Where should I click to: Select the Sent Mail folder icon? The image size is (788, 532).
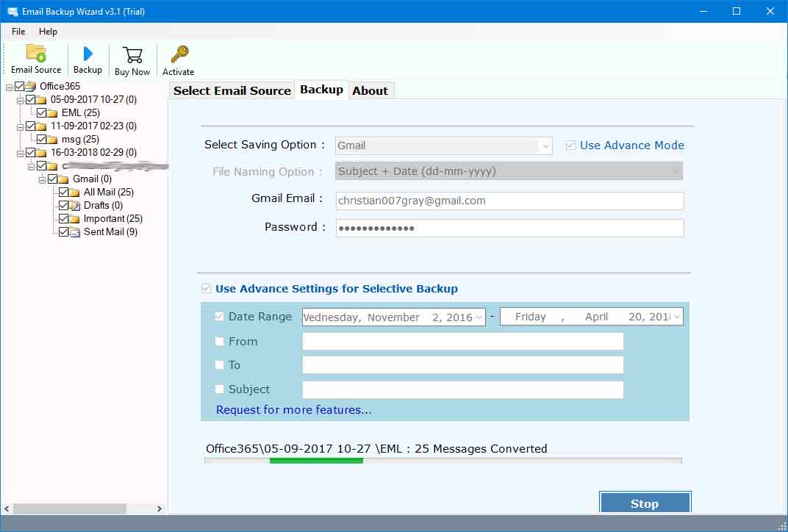pos(75,232)
